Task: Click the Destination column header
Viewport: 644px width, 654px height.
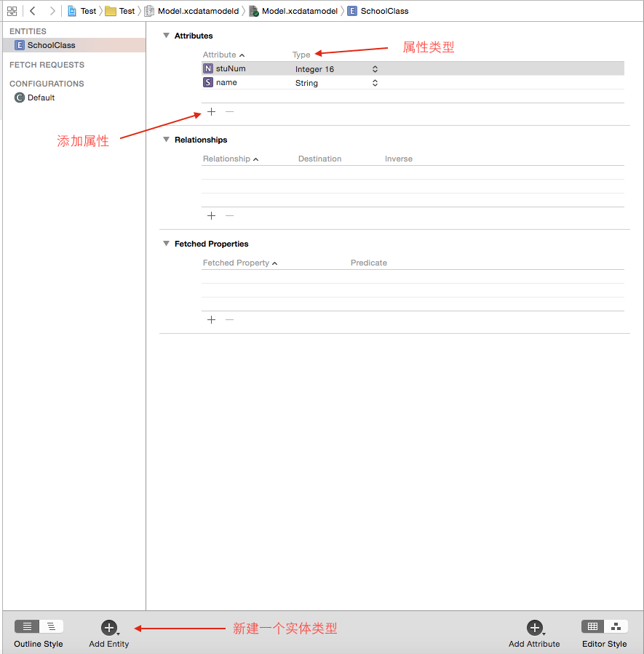Action: (319, 159)
